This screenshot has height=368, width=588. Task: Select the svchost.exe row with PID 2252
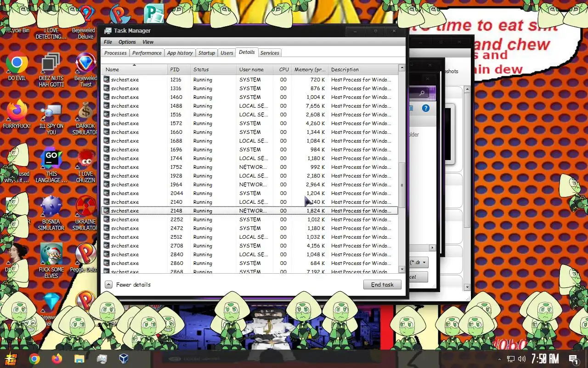(x=249, y=219)
